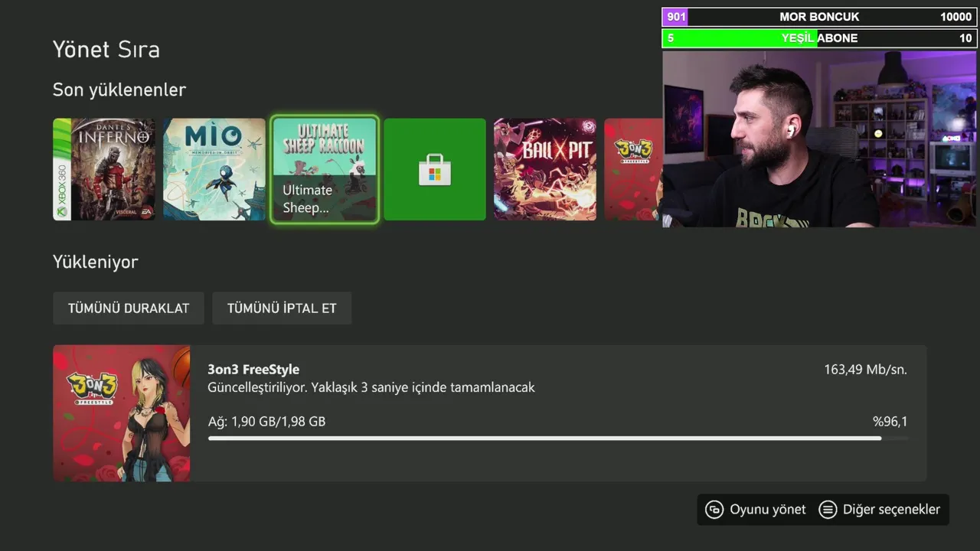This screenshot has height=551, width=980.
Task: Click the Yükleniyor section heading
Action: [x=96, y=262]
